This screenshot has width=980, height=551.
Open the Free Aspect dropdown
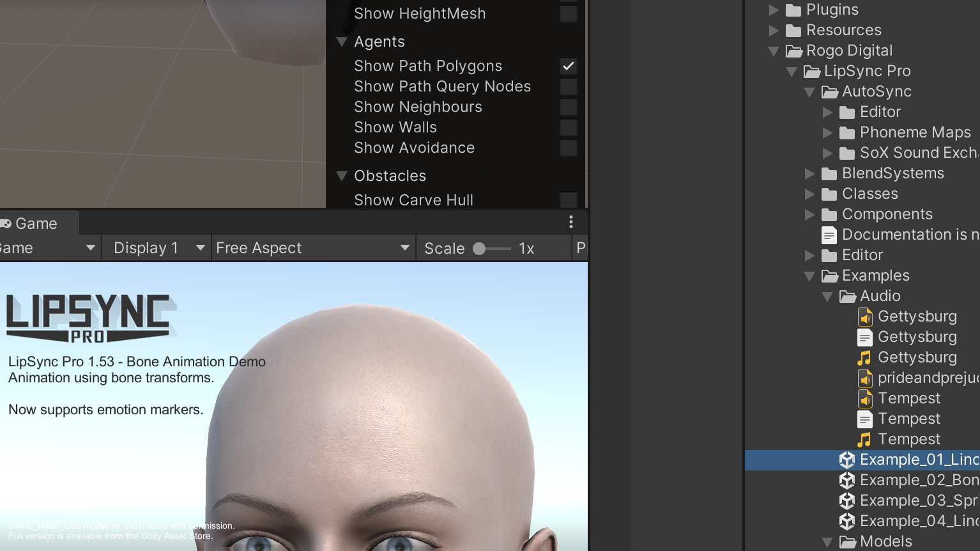pyautogui.click(x=313, y=248)
